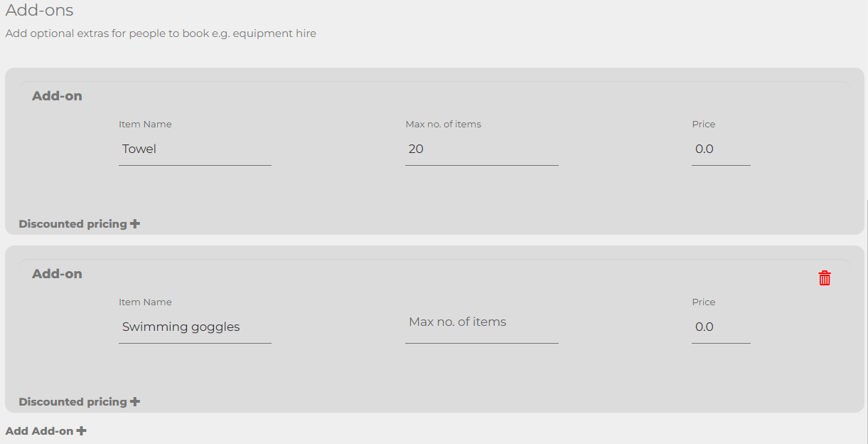Click the Add-on heading of the Towel card
The height and width of the screenshot is (444, 868).
click(x=57, y=96)
